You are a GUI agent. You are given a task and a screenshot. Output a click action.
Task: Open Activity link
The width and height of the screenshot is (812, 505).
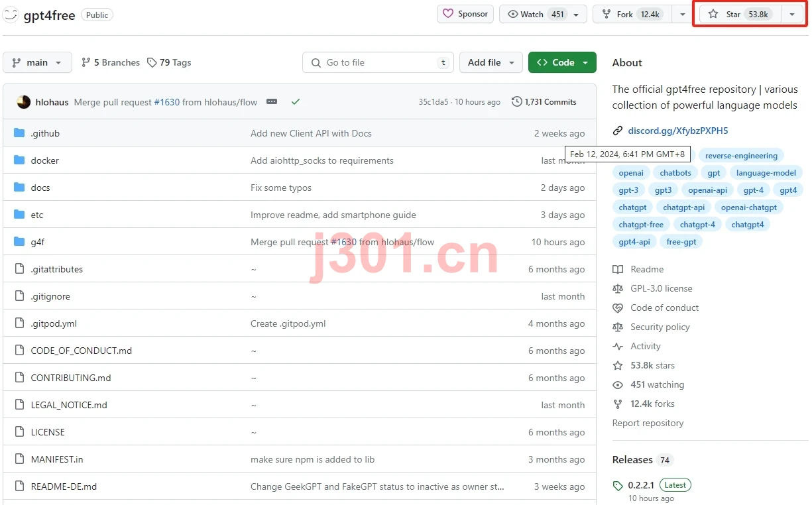645,346
